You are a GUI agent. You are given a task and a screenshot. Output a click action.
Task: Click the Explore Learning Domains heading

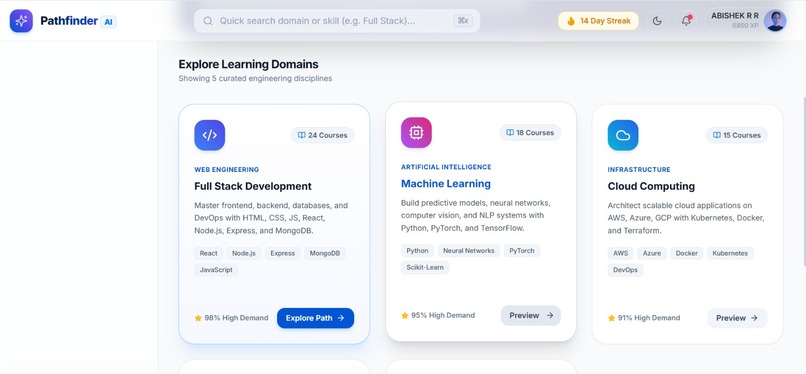(248, 64)
